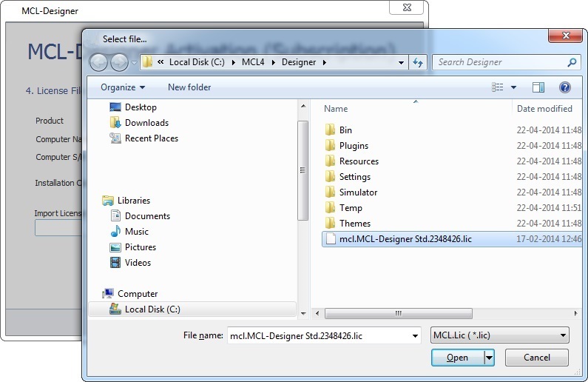Open the Organize dropdown menu
The image size is (588, 382).
coord(123,87)
